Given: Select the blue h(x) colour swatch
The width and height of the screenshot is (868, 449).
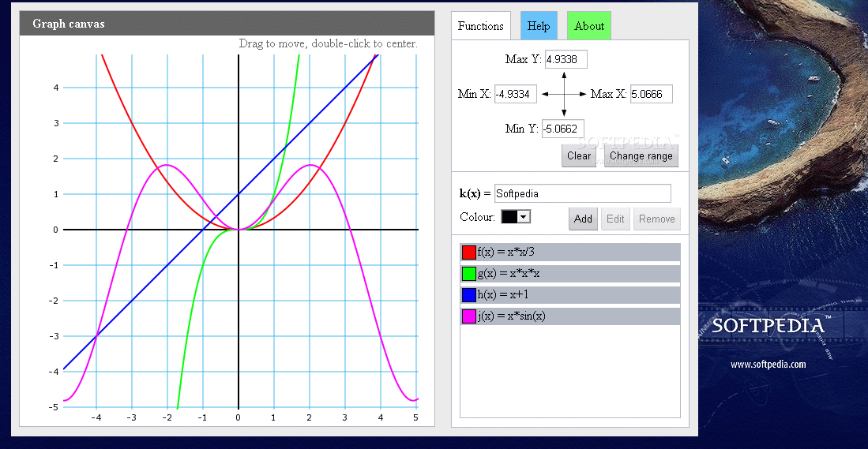Looking at the screenshot, I should point(469,294).
